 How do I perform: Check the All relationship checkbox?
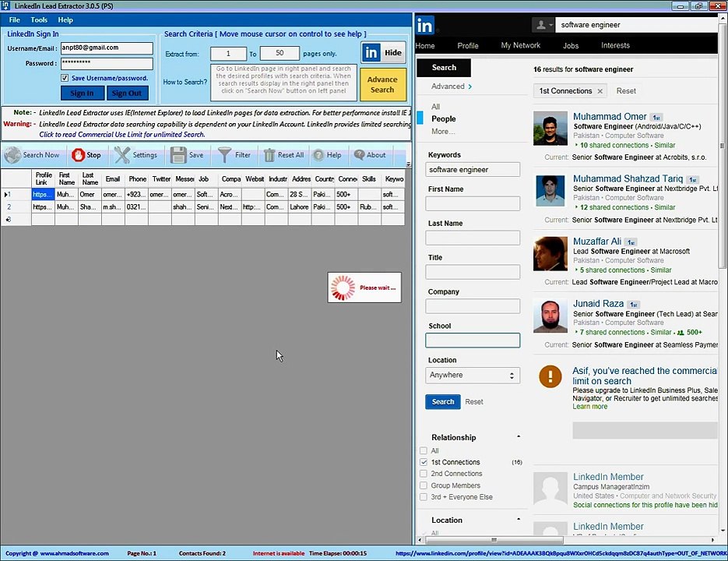coord(424,451)
